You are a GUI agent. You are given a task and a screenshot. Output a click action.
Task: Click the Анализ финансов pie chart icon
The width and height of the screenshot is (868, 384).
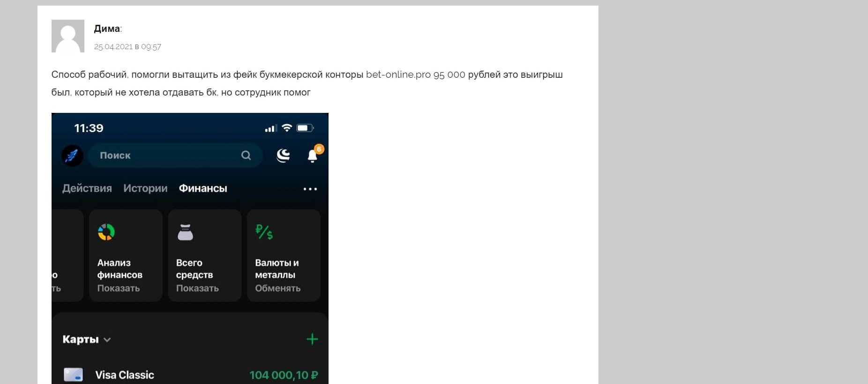point(106,232)
